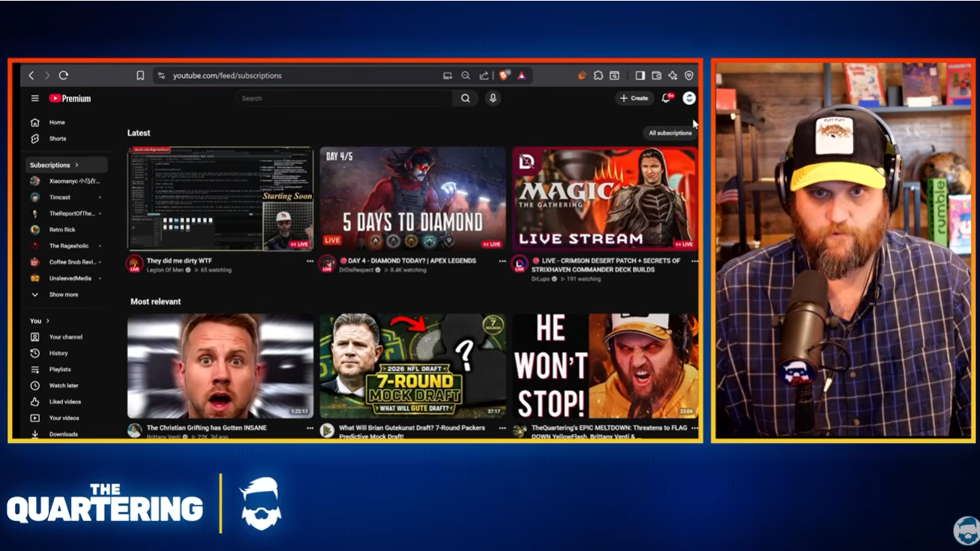Open the YouTube hamburger guide menu
The height and width of the screenshot is (551, 980).
[x=34, y=98]
